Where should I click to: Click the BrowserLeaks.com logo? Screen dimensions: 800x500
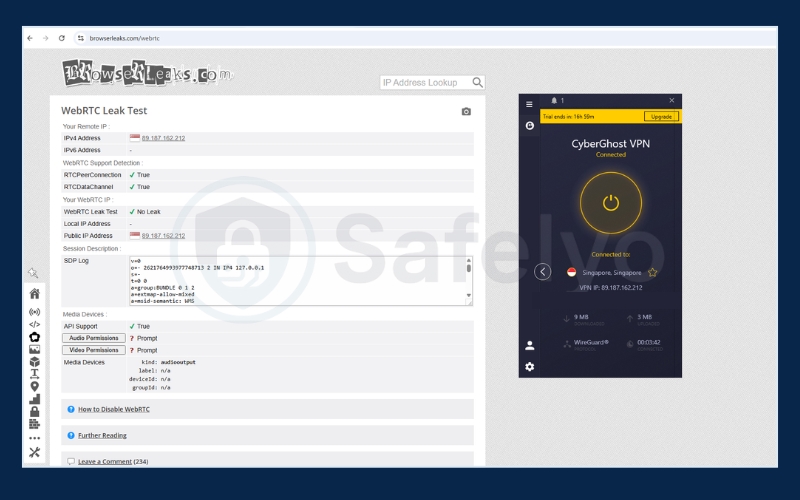147,73
